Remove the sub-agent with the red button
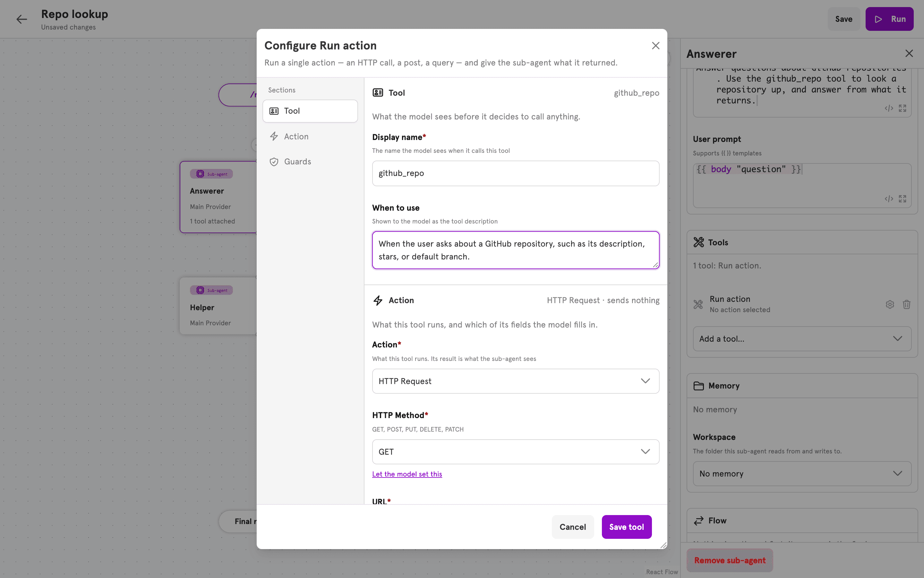Image resolution: width=924 pixels, height=578 pixels. (x=730, y=560)
